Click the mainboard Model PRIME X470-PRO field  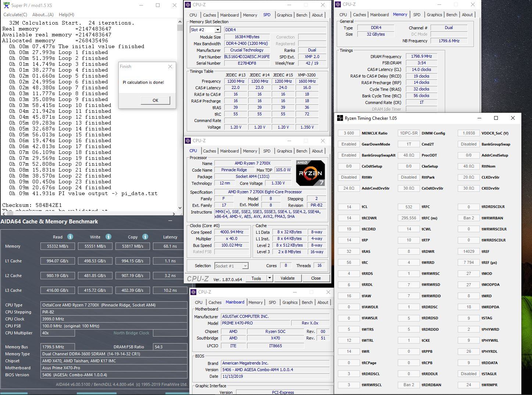point(256,323)
